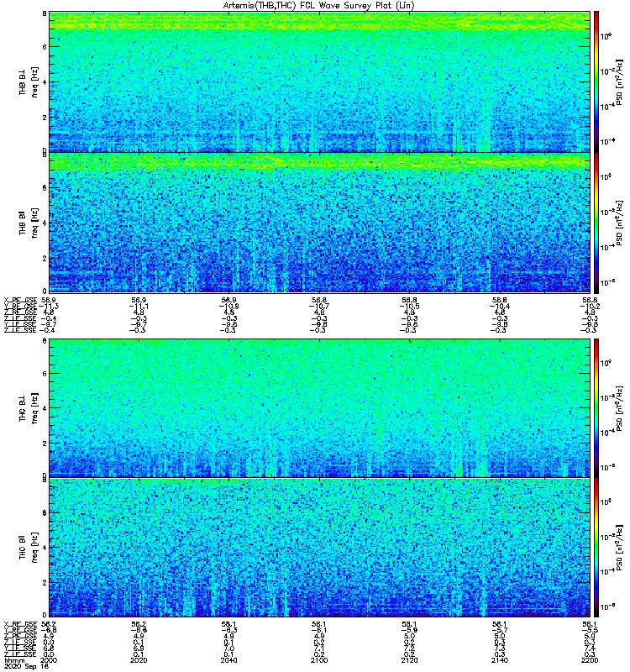Viewport: 630px width, 672px height.
Task: Click the X_RE_GSE row label under THB panels
Action: (x=20, y=301)
